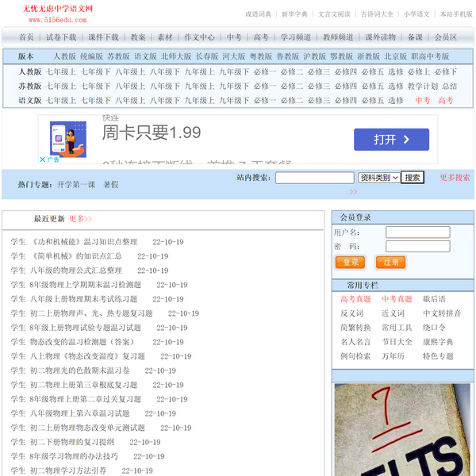The height and width of the screenshot is (476, 476).
Task: Open the 资料类别 dropdown
Action: coord(378,178)
